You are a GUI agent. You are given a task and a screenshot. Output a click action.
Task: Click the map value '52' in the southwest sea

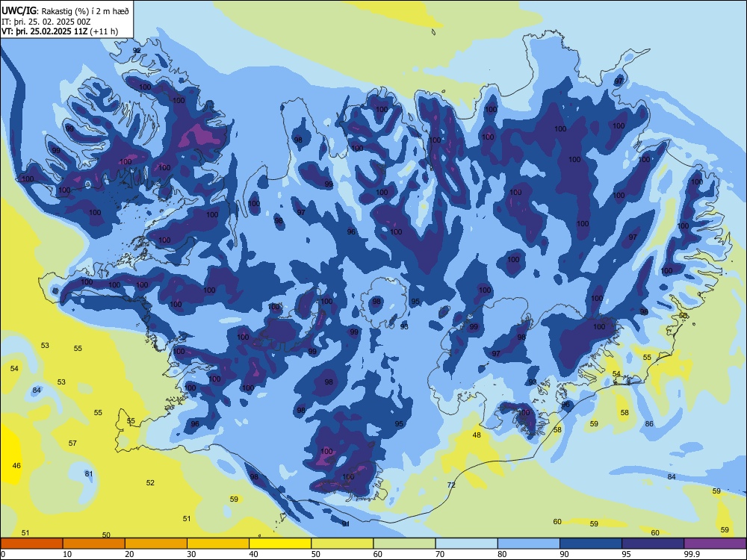pos(150,482)
